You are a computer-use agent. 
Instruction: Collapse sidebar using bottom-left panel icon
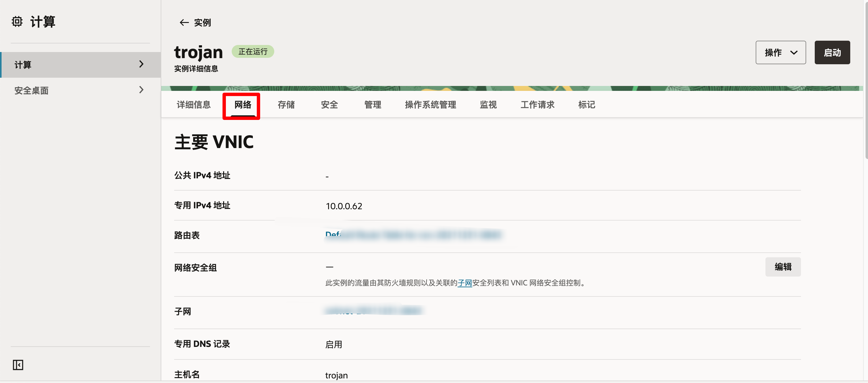(x=18, y=364)
